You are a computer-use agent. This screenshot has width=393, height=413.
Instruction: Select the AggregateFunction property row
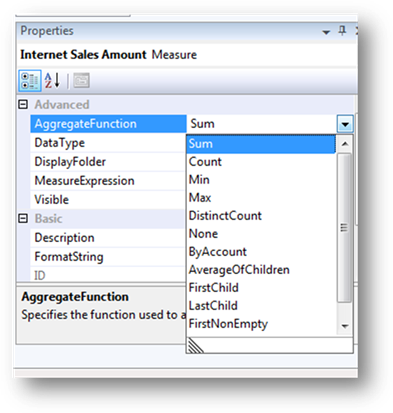pyautogui.click(x=108, y=124)
